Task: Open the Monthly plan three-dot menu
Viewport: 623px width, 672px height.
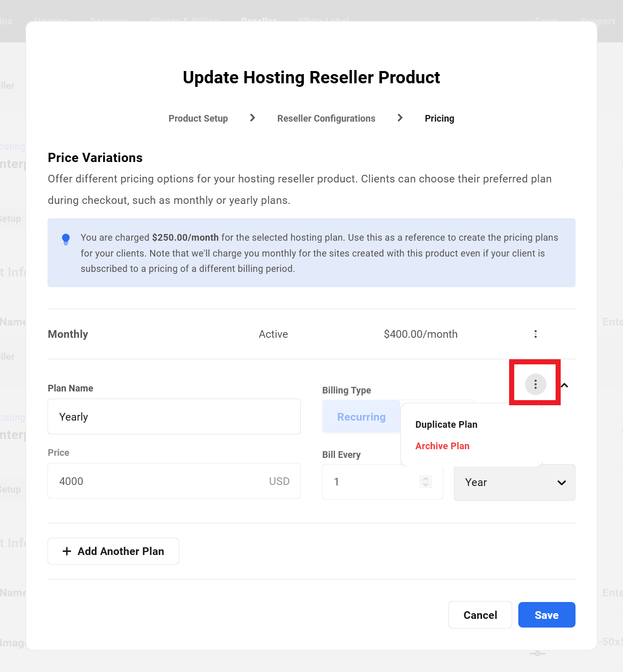Action: 535,334
